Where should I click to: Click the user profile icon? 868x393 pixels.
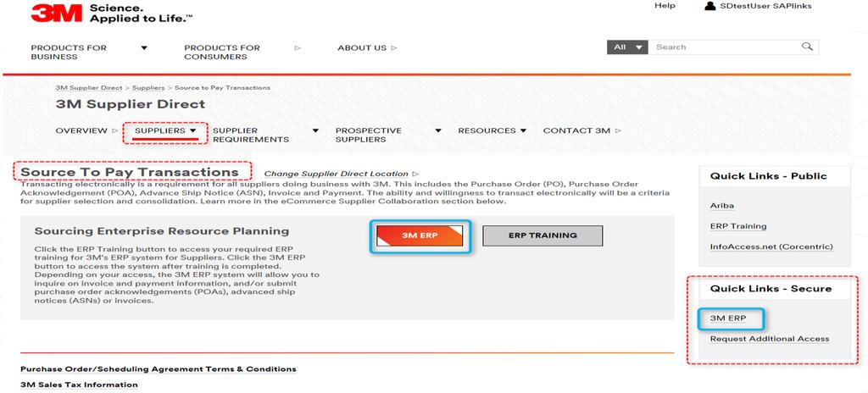point(709,6)
